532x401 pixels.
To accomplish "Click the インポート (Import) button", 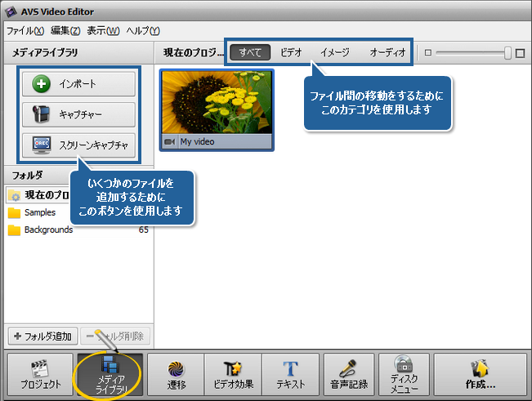I will [78, 84].
